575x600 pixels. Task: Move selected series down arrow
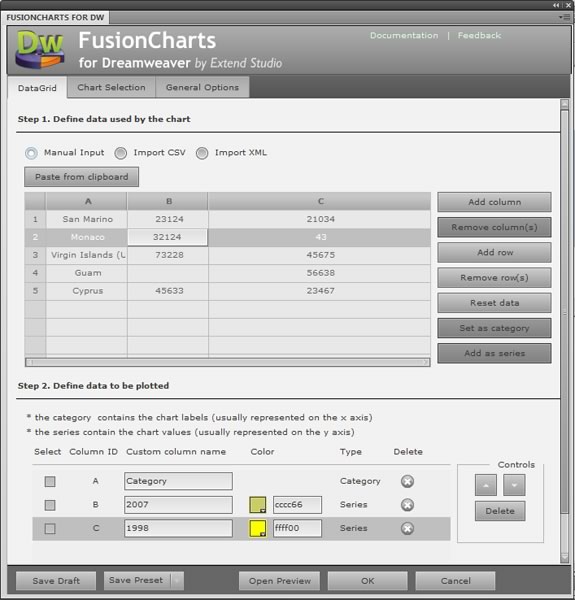pos(514,485)
